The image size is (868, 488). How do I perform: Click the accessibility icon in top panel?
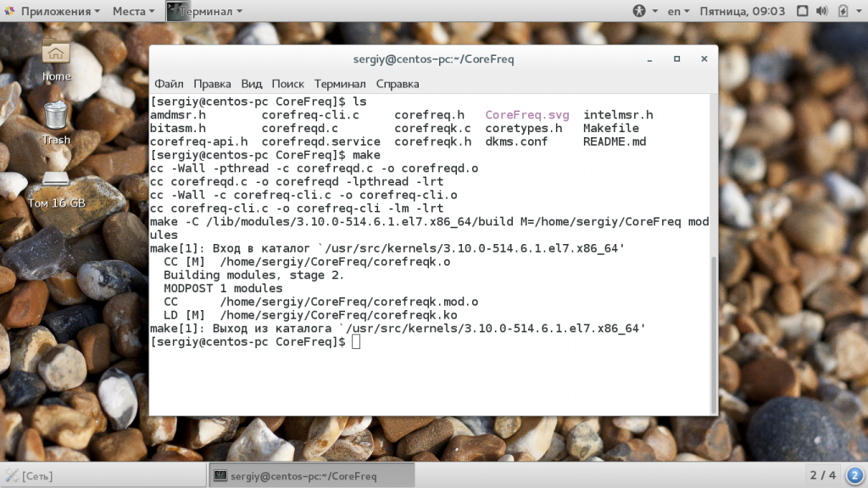point(639,11)
